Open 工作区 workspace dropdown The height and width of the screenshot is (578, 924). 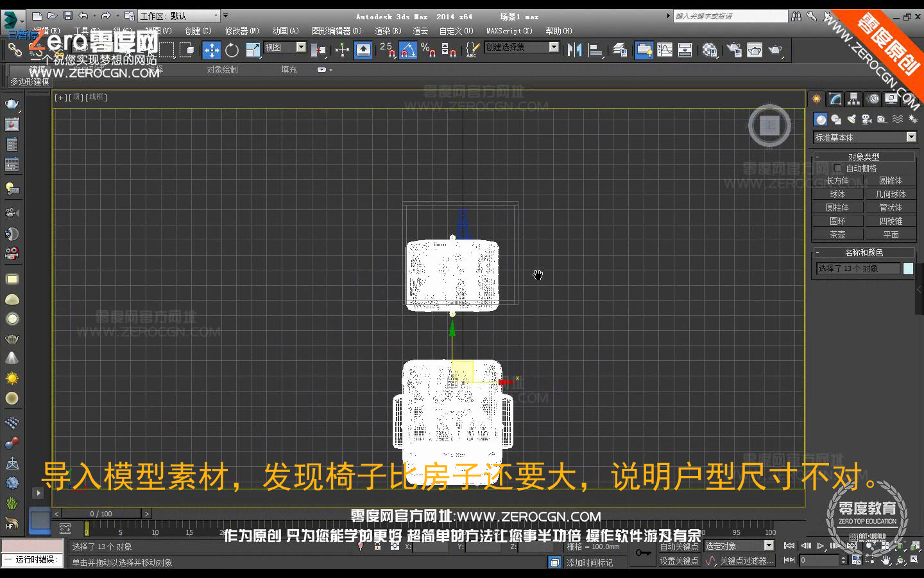tap(179, 16)
